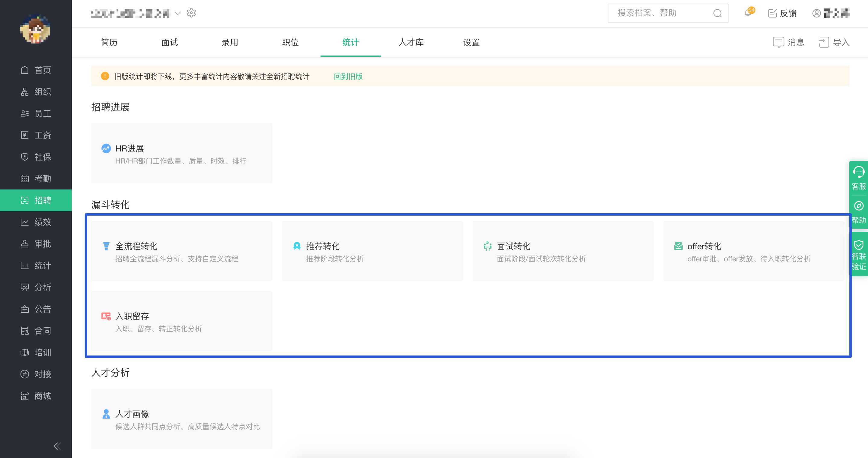Open 入职留存 report card

[x=182, y=321]
